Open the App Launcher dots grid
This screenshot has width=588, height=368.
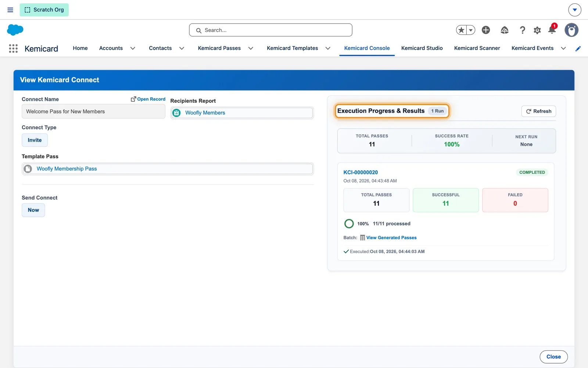(x=13, y=48)
